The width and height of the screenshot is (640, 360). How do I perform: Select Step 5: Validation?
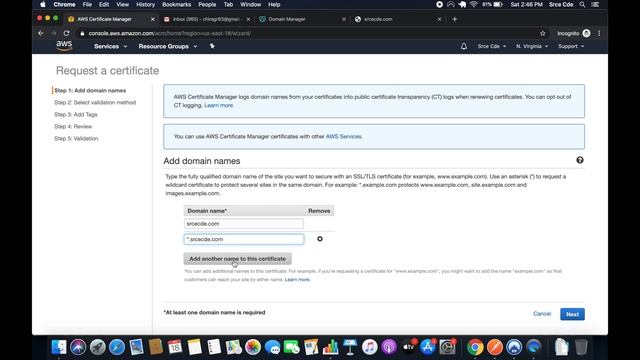tap(76, 139)
